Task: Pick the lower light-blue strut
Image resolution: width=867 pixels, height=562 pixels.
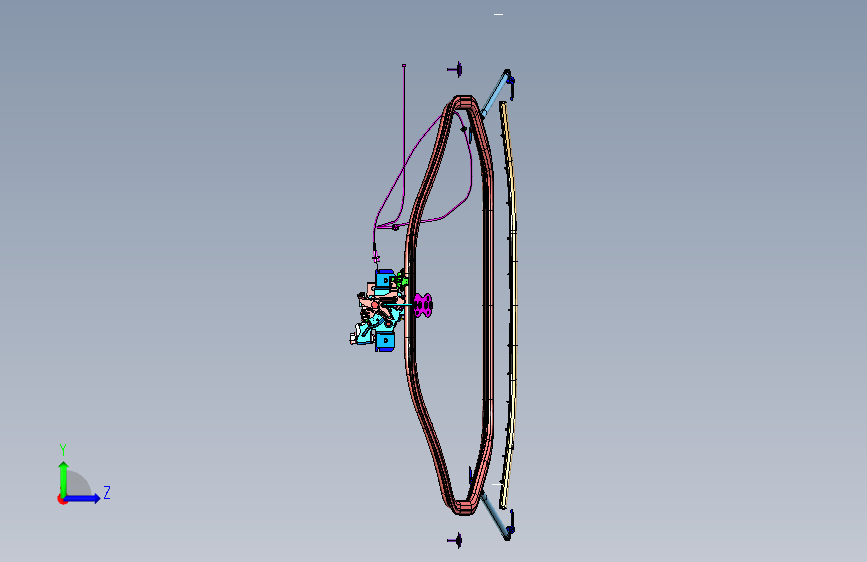Action: click(495, 516)
